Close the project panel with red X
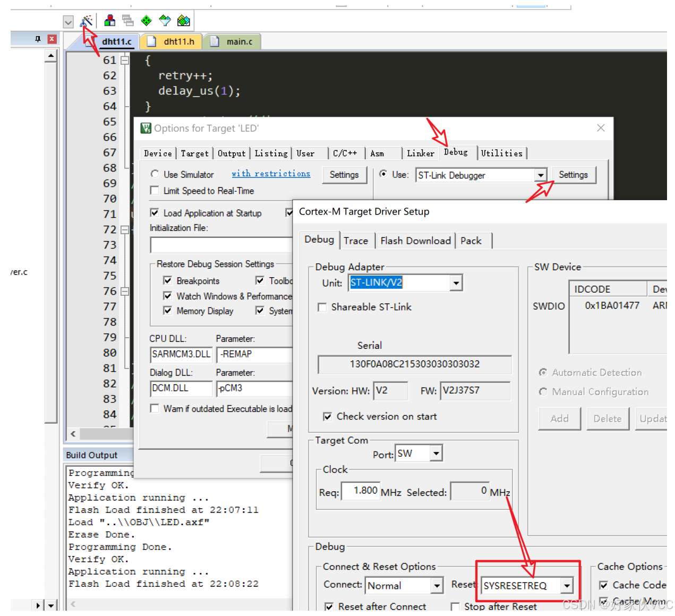This screenshot has height=616, width=675. 52,39
